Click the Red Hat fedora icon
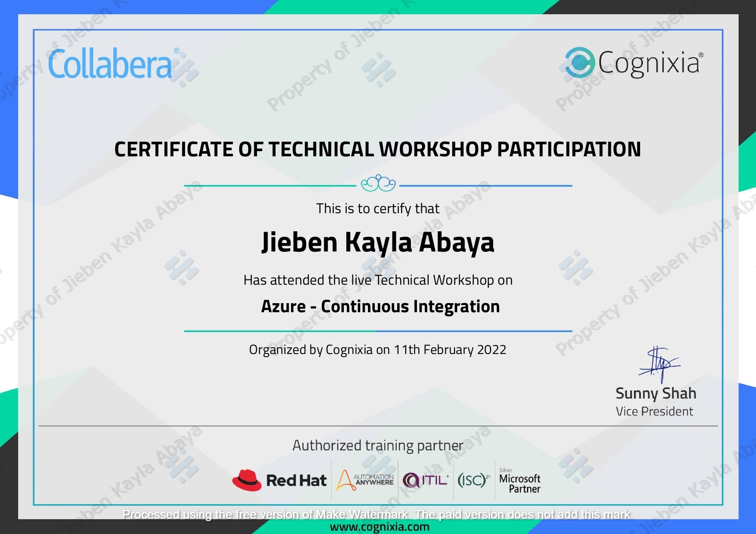This screenshot has width=756, height=534. [x=247, y=480]
